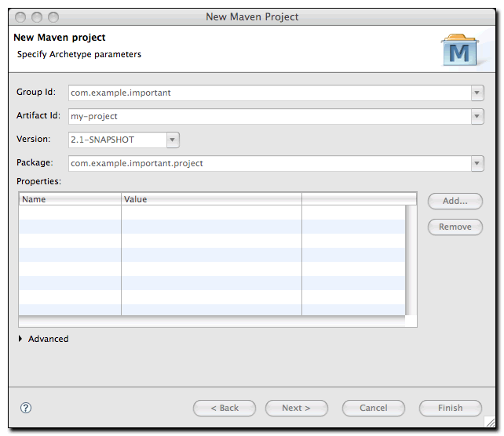The height and width of the screenshot is (436, 504).
Task: Click the window close button in title bar
Action: 20,17
